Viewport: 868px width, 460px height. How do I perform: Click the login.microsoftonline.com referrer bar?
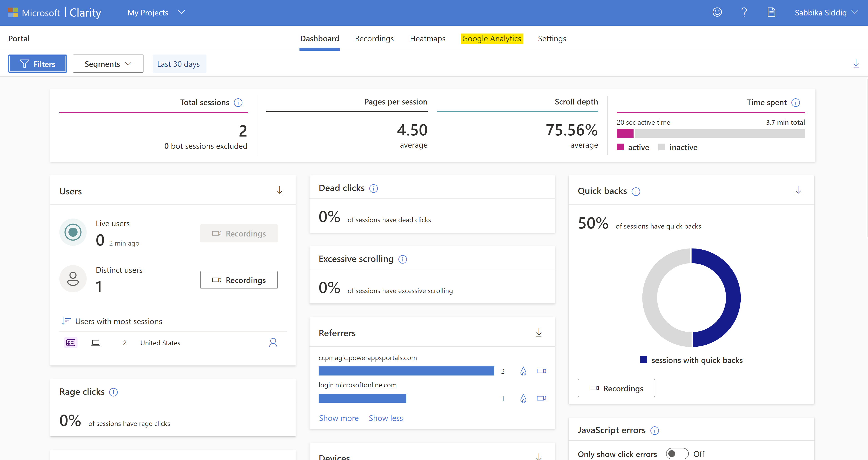pos(362,398)
